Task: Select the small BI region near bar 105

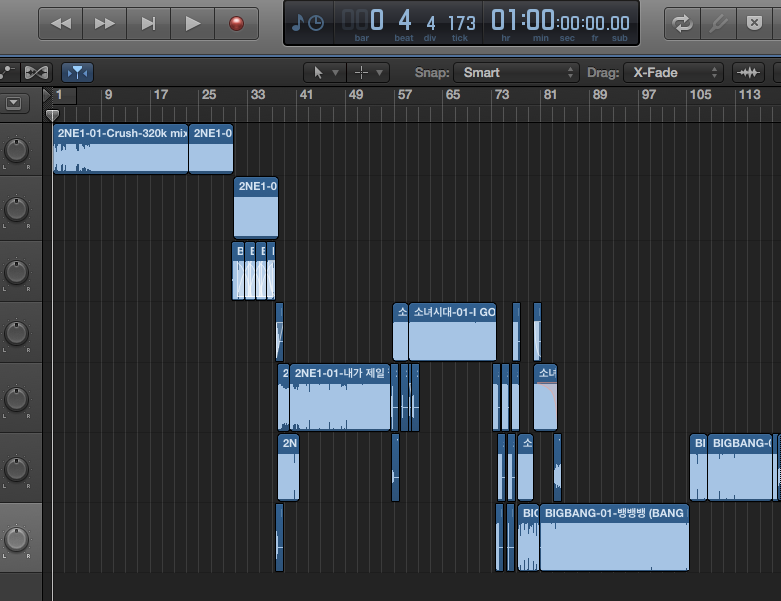Action: tap(698, 467)
